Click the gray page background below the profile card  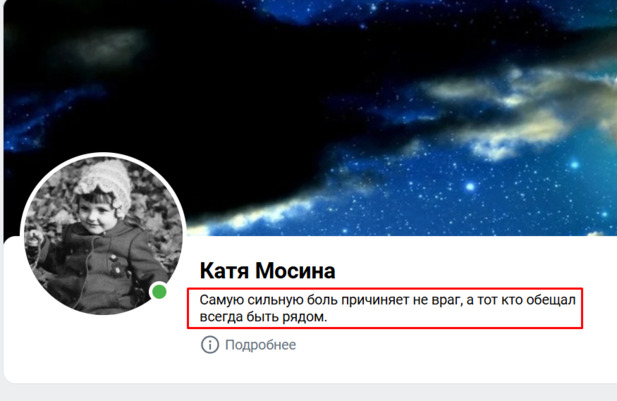click(x=308, y=392)
